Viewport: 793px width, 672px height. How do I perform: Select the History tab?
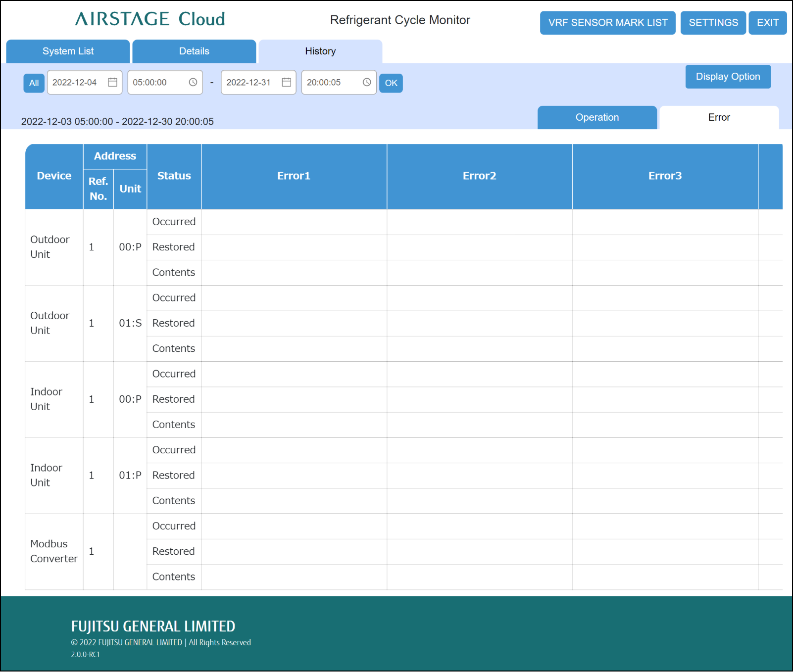click(320, 51)
